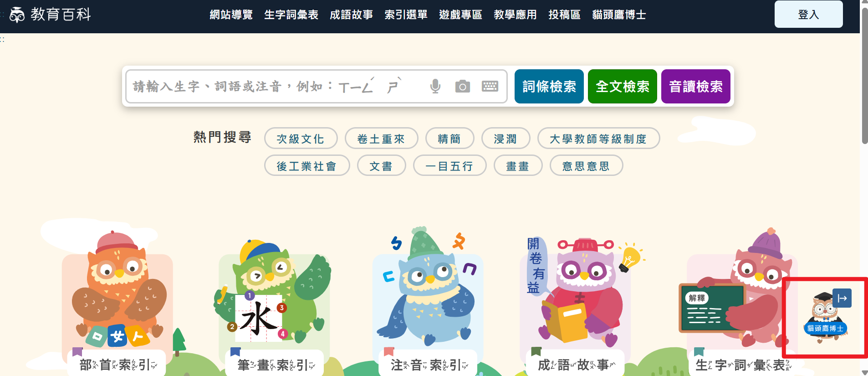Select 音讀檢索 purple button

pos(696,86)
